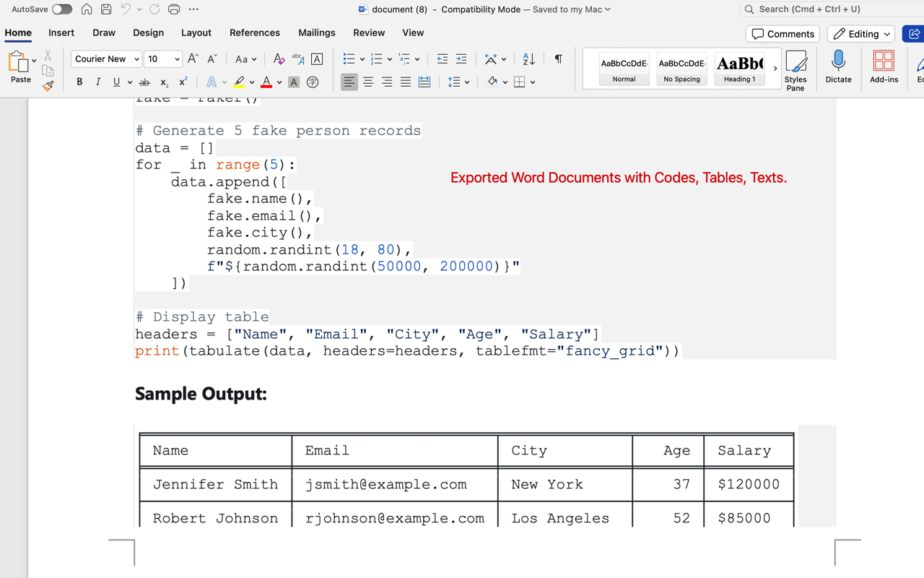924x578 pixels.
Task: Show or hide paragraph marks
Action: click(x=558, y=59)
